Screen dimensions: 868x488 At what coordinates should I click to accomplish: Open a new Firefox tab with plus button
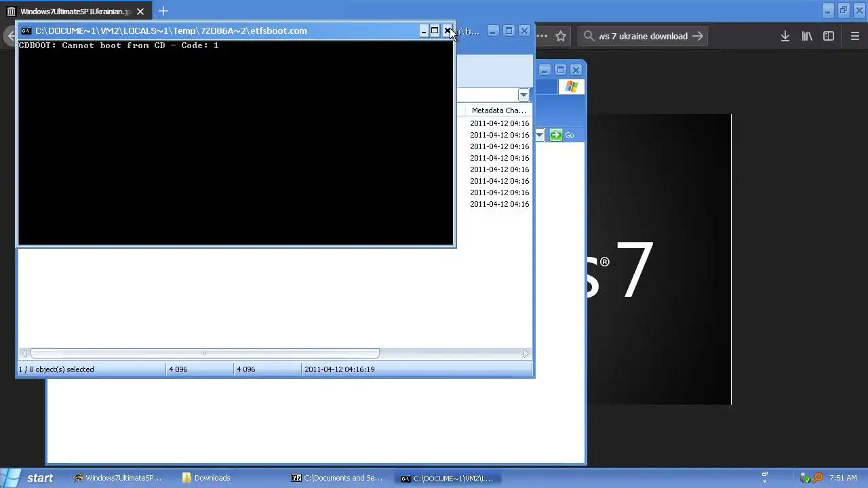[163, 11]
